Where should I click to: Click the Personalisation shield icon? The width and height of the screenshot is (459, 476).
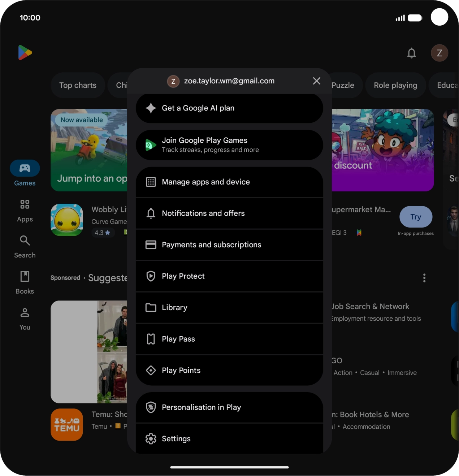151,407
